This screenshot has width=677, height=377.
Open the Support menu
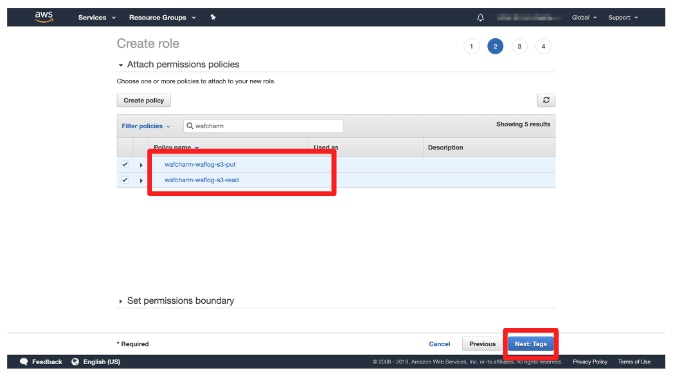point(623,18)
